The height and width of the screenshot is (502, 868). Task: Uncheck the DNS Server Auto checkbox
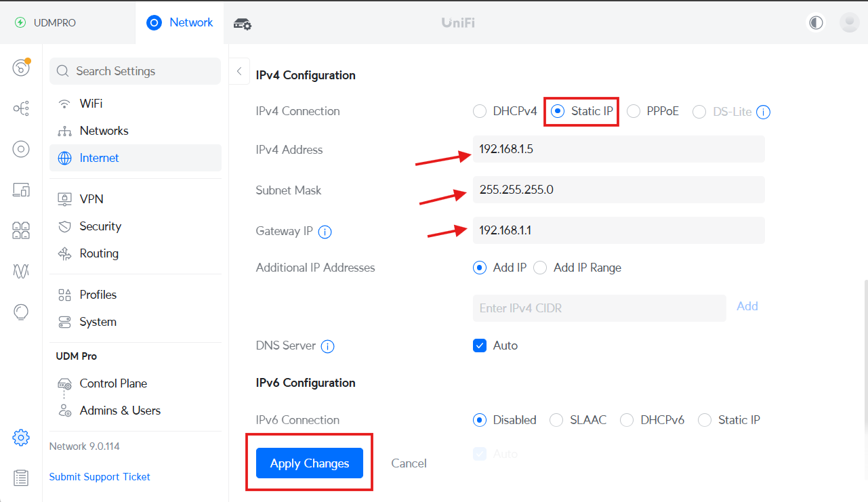[x=480, y=346]
